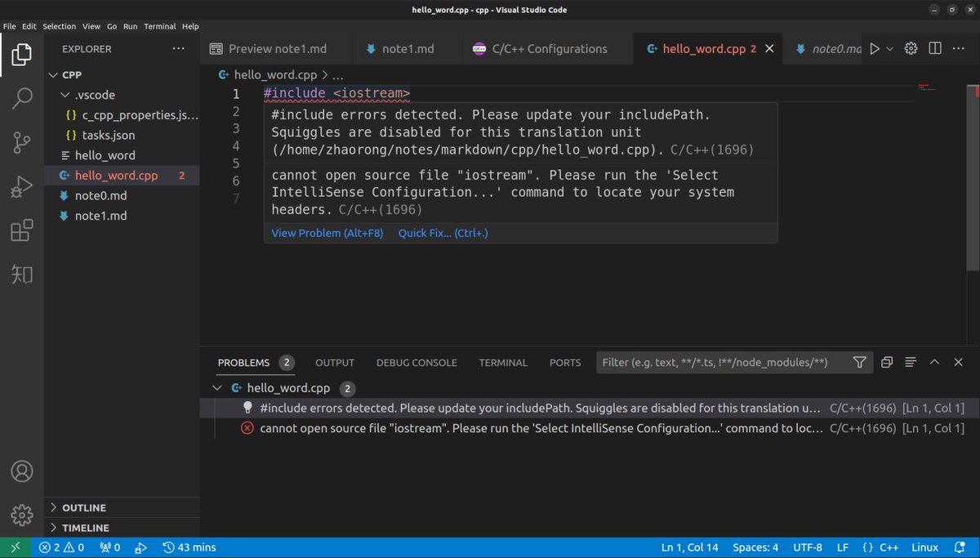
Task: Close the bottom panel
Action: (x=959, y=362)
